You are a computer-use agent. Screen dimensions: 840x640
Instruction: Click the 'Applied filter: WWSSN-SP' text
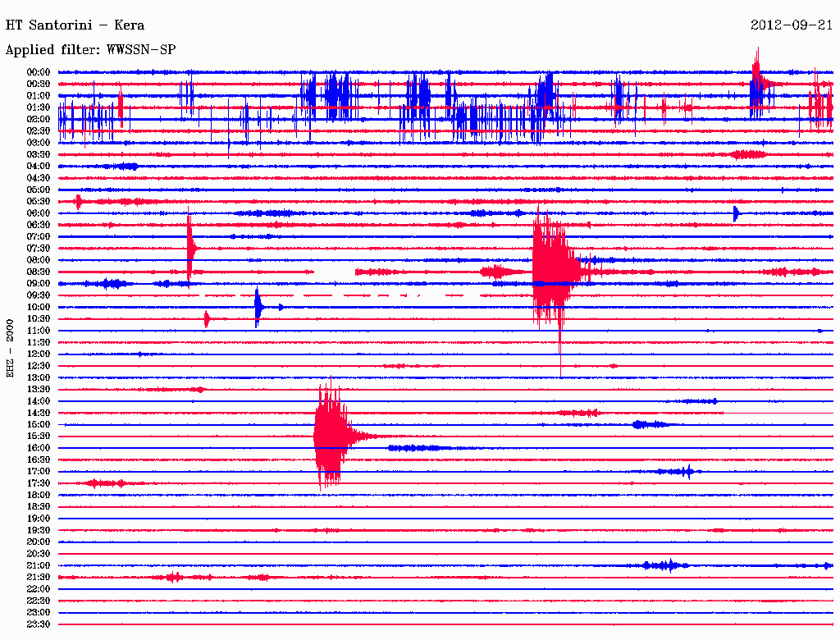[x=90, y=50]
